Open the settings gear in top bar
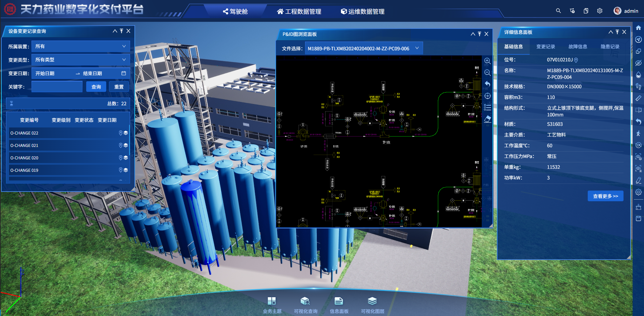The width and height of the screenshot is (644, 316). pyautogui.click(x=600, y=11)
